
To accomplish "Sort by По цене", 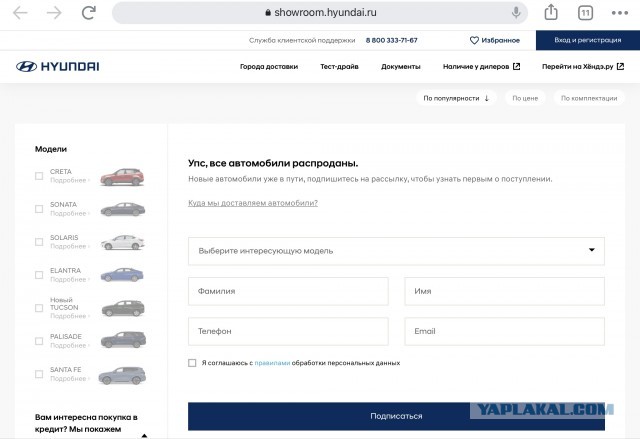I will pyautogui.click(x=525, y=98).
